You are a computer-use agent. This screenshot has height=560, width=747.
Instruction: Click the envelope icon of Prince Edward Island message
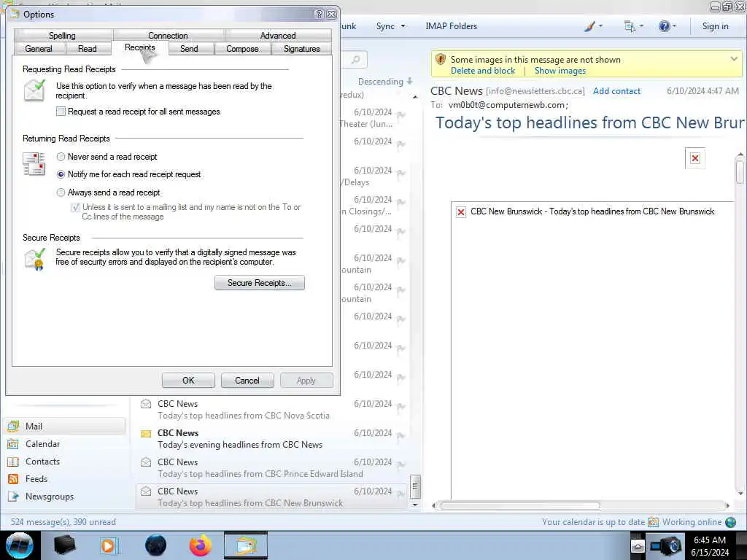click(x=146, y=462)
